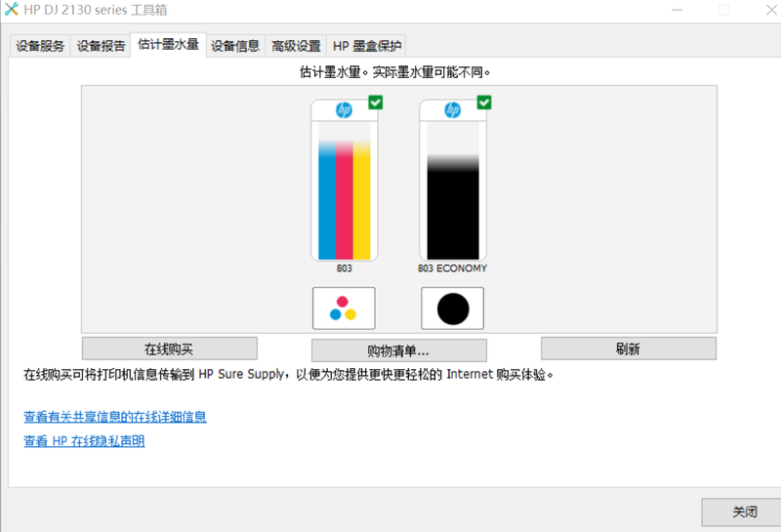Click HP logo on 803 ECONOMY cartridge

[x=453, y=109]
